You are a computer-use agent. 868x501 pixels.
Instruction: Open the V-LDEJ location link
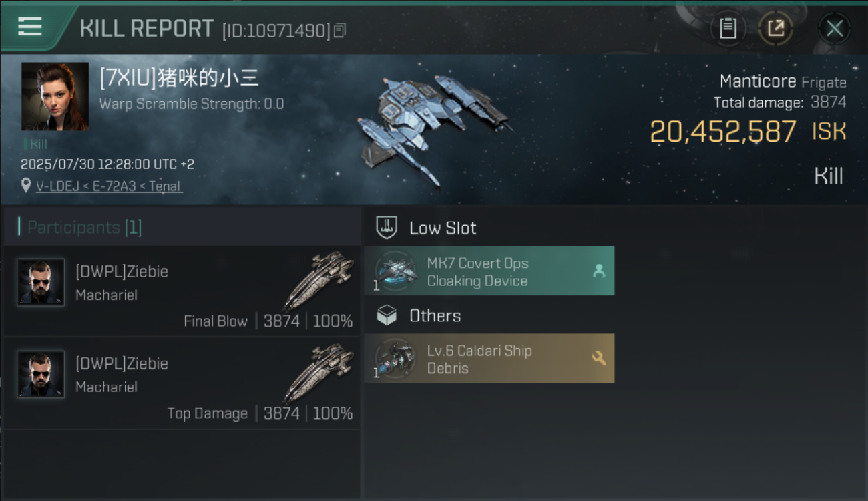tap(110, 186)
